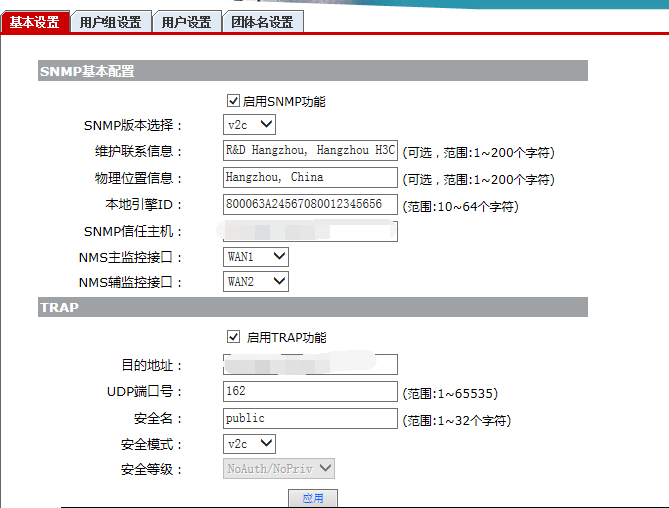
Task: Focus the SNMP信任主机 input field
Action: pos(310,231)
